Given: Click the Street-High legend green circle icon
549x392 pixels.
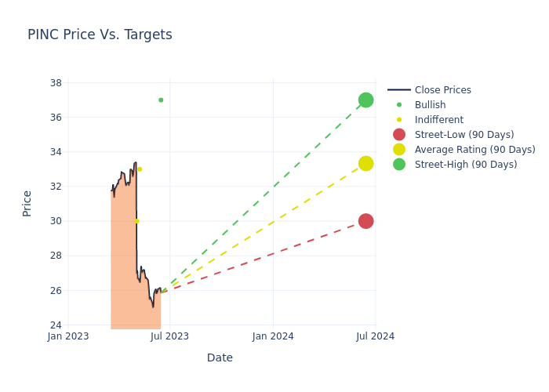Looking at the screenshot, I should 399,165.
